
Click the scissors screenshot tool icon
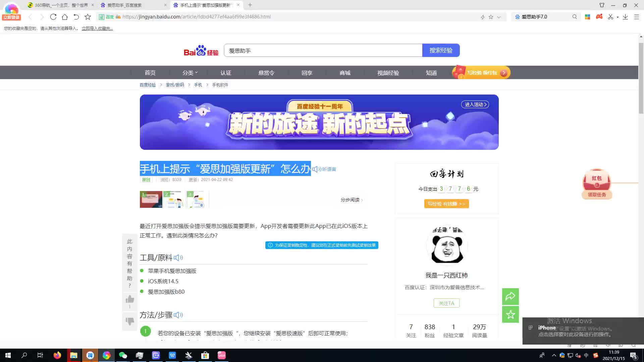click(610, 17)
